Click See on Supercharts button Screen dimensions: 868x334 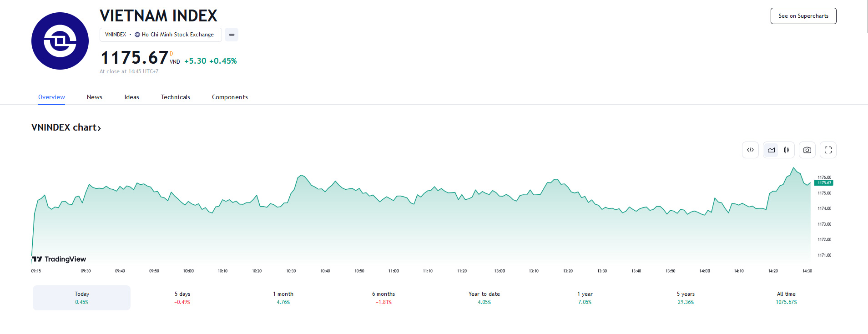803,16
